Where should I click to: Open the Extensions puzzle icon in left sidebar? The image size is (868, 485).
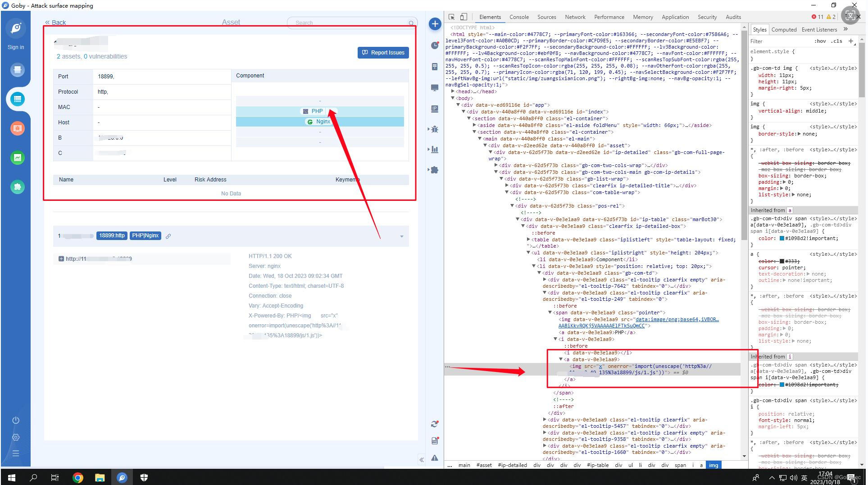click(x=17, y=187)
